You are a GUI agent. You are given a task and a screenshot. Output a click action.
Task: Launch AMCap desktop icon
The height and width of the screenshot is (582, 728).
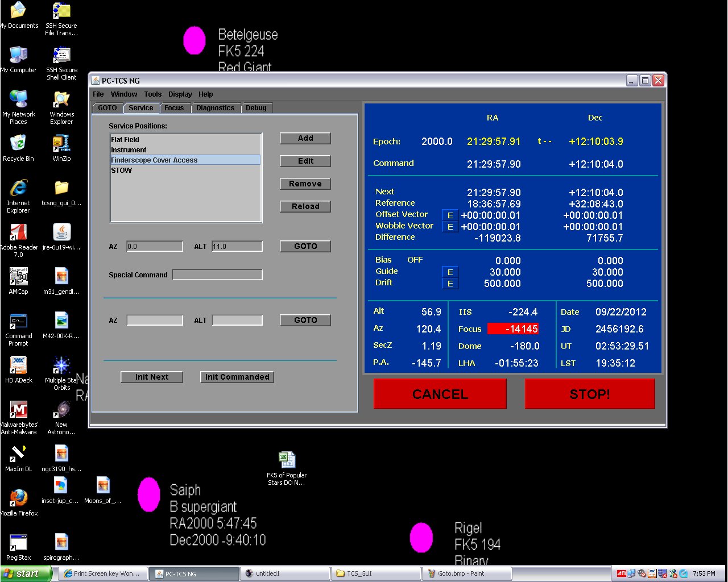click(x=18, y=281)
